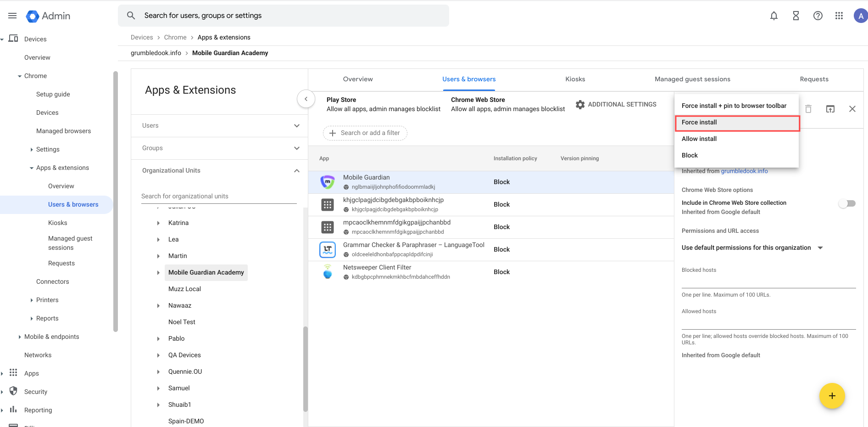
Task: Select Force install option
Action: 737,122
